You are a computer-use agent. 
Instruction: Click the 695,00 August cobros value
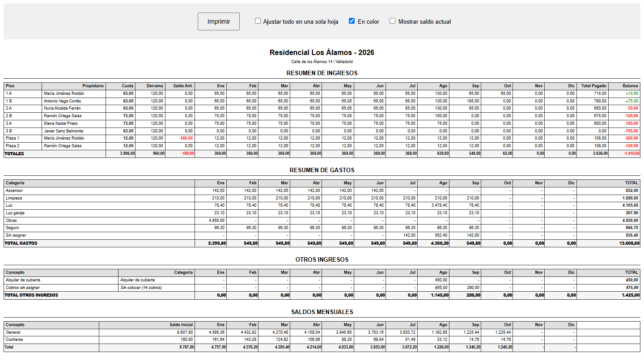coord(441,288)
